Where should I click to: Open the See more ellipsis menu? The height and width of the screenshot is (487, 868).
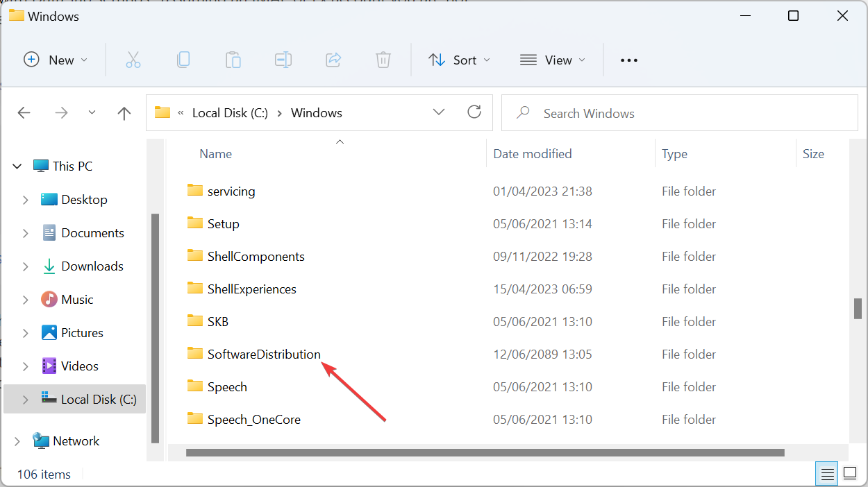pyautogui.click(x=629, y=60)
